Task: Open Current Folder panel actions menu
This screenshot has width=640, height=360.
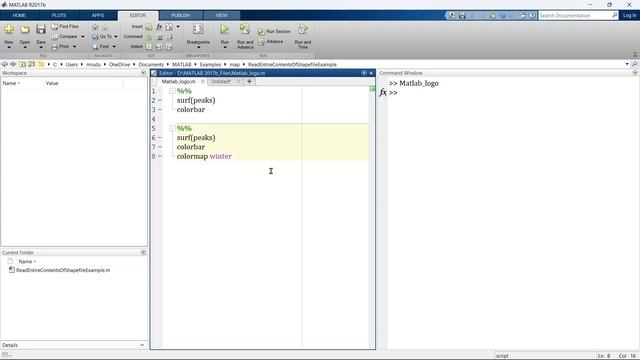Action: (x=143, y=253)
